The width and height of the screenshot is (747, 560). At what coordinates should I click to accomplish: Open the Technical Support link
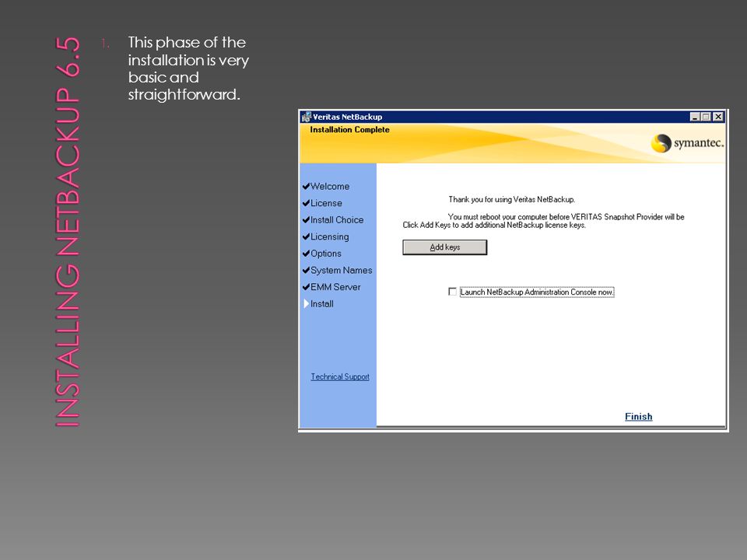(340, 376)
